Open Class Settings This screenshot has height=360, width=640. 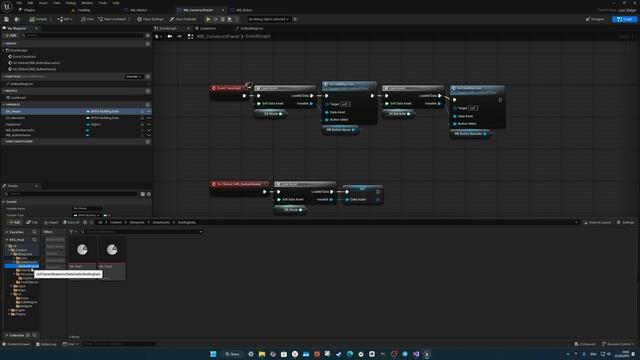point(150,19)
